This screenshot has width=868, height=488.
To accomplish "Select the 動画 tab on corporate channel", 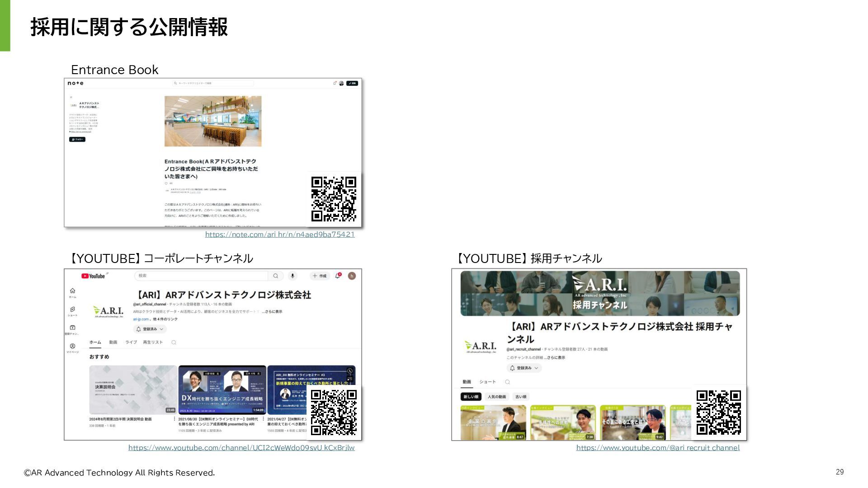I will [x=113, y=343].
